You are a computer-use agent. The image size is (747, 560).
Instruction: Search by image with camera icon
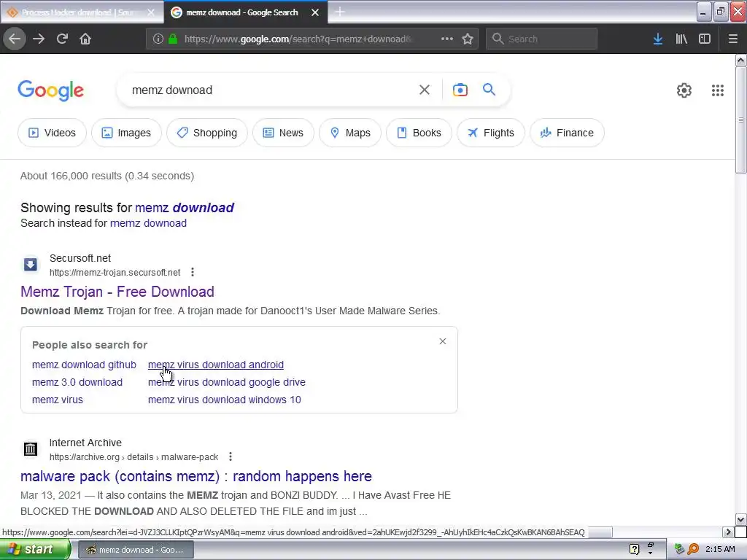click(460, 90)
